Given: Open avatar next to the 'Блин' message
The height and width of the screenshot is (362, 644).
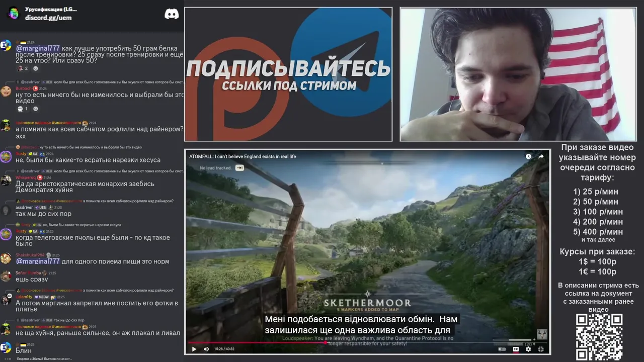Looking at the screenshot, I should (x=6, y=347).
